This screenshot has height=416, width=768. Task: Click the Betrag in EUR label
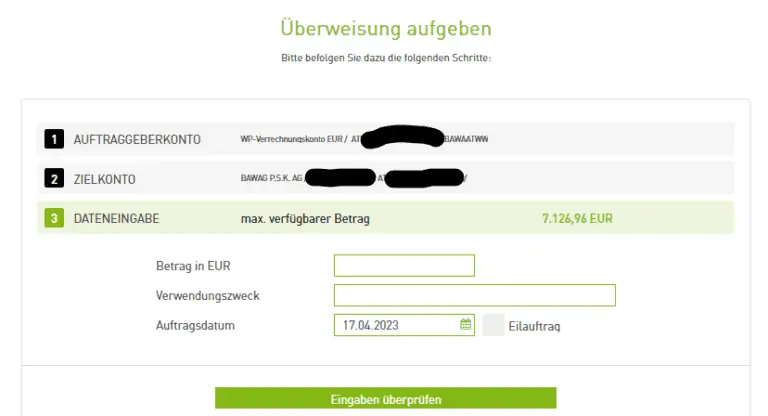pyautogui.click(x=193, y=266)
